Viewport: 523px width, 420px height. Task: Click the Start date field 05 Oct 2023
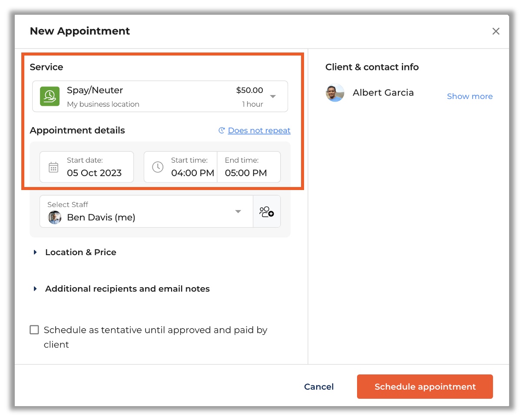(94, 173)
